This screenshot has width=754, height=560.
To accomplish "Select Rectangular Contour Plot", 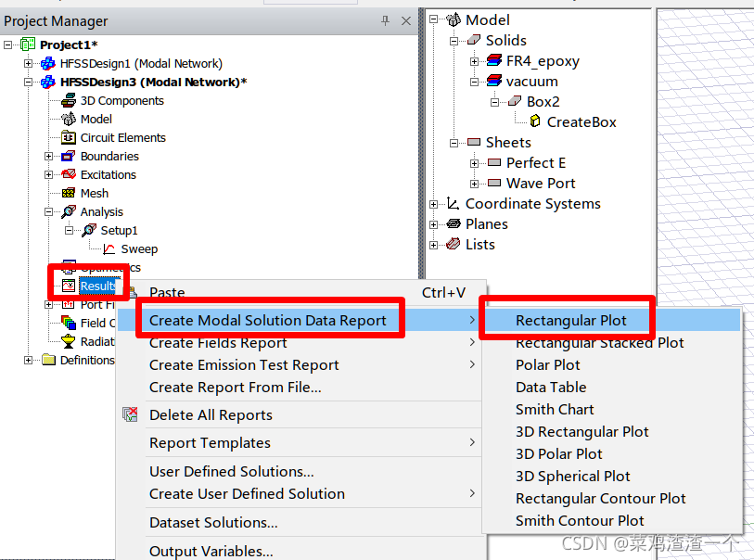I will tap(612, 499).
